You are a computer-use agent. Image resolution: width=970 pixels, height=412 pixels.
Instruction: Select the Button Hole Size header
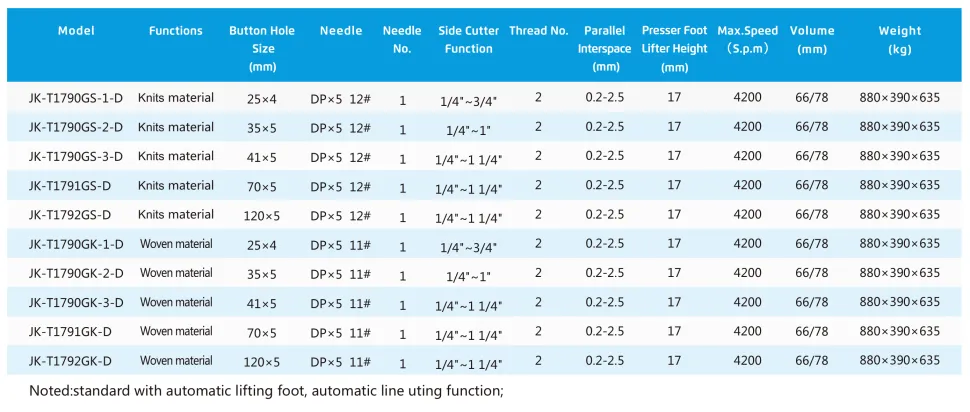262,48
